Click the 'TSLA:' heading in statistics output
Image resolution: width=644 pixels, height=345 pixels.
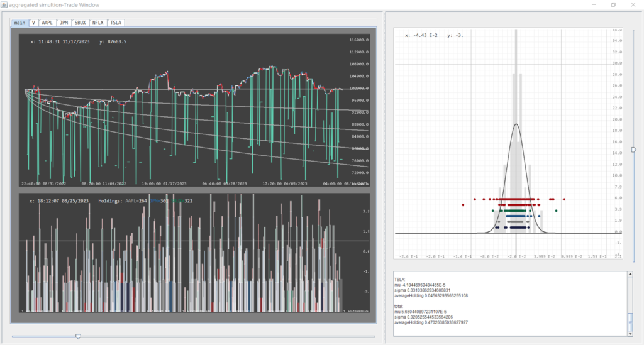[399, 280]
